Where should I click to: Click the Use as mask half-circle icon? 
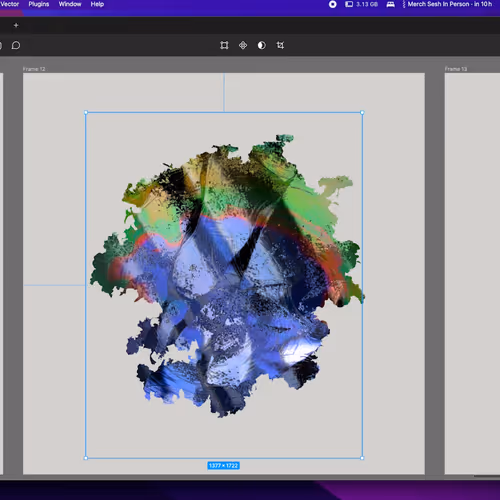[x=262, y=45]
